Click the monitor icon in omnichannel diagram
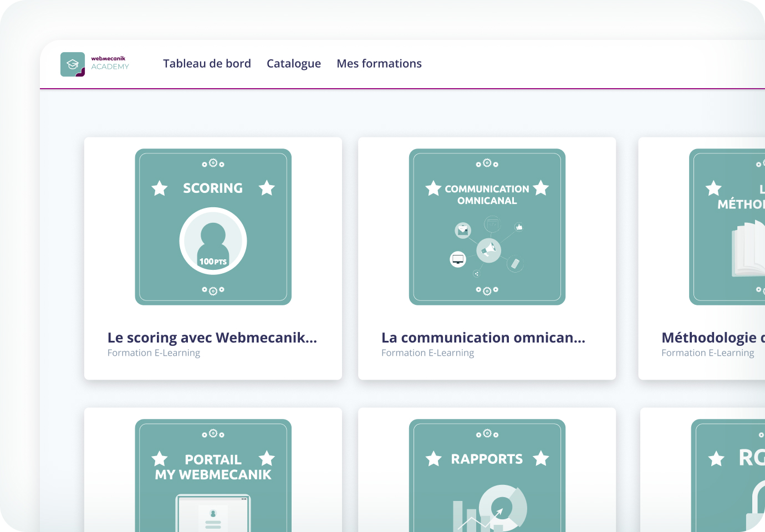 [x=458, y=259]
